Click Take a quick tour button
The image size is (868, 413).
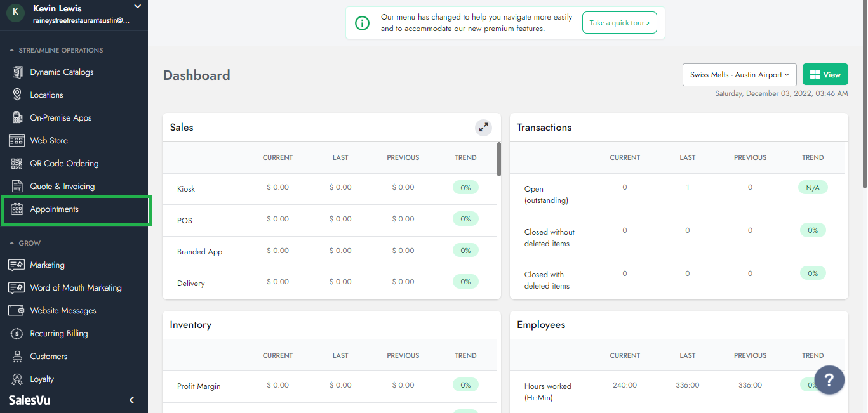point(619,23)
